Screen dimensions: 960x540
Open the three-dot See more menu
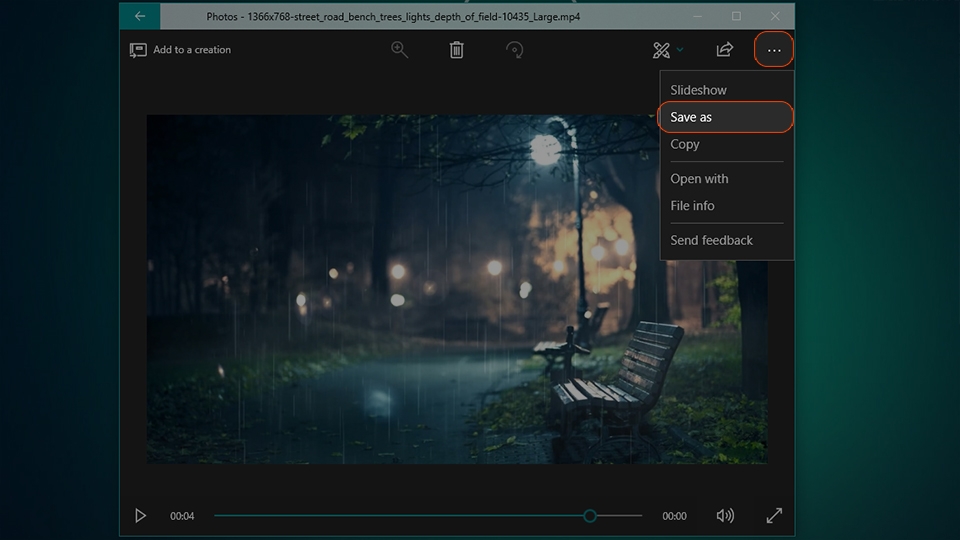pyautogui.click(x=774, y=50)
